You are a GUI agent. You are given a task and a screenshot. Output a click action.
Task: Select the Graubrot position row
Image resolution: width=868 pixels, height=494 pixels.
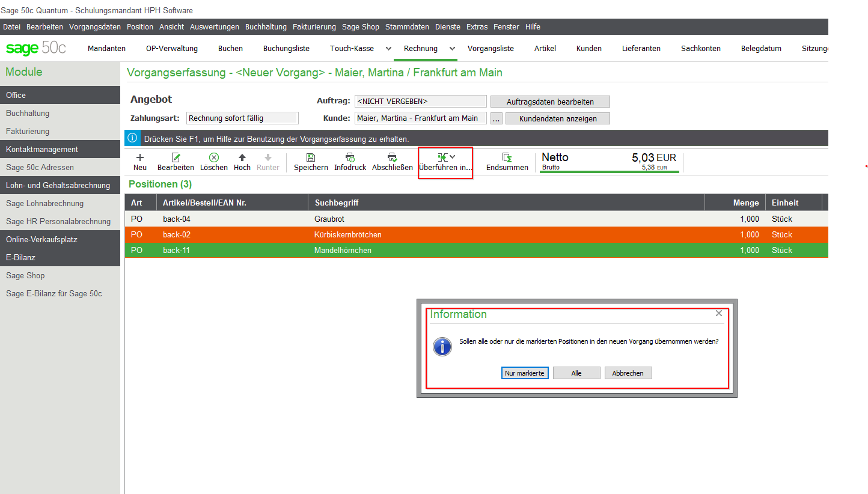476,219
